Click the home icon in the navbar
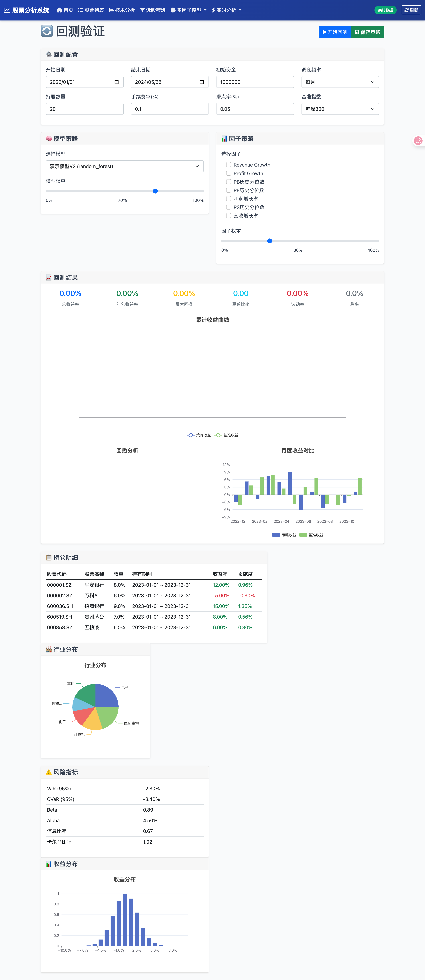 click(x=59, y=10)
